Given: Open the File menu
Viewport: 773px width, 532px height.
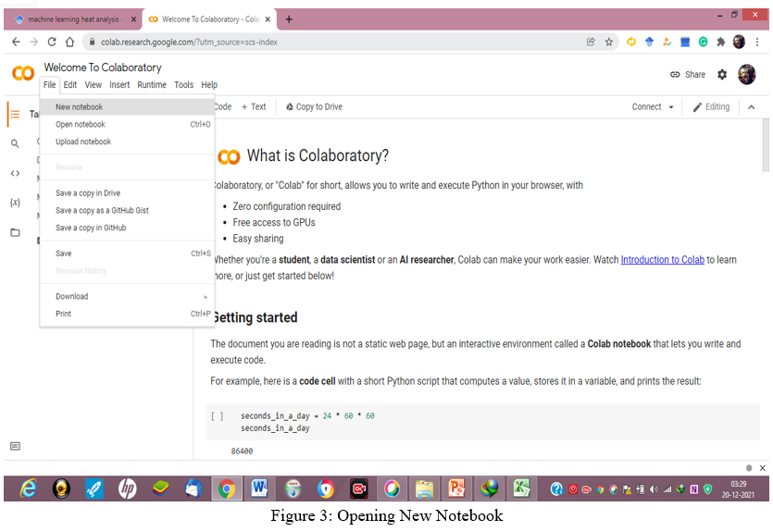Looking at the screenshot, I should [x=49, y=85].
